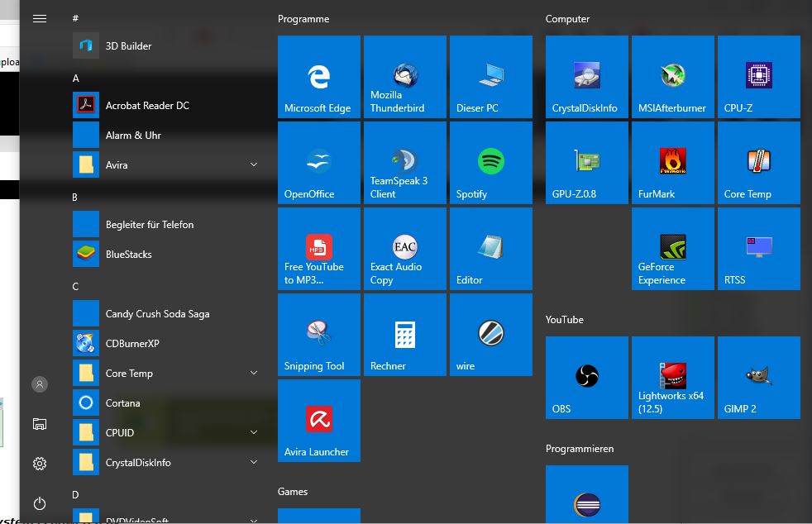Open Candy Crush Soda Saga
Screen dimensions: 812x524
click(x=167, y=314)
